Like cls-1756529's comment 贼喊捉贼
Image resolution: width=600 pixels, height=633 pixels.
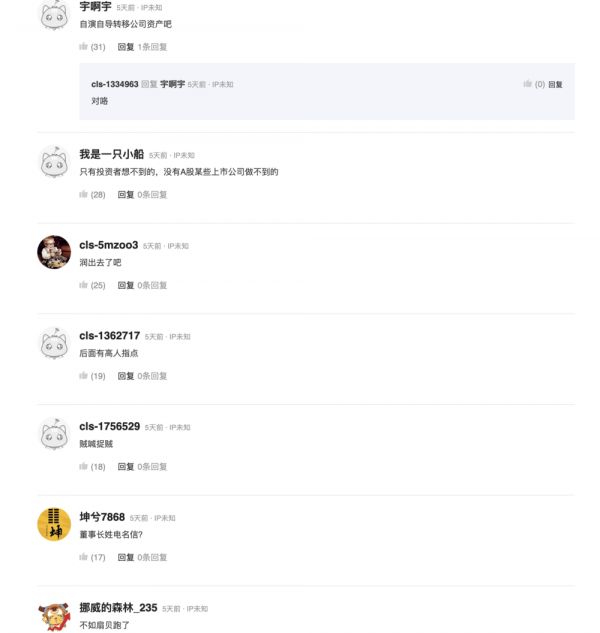pos(84,467)
